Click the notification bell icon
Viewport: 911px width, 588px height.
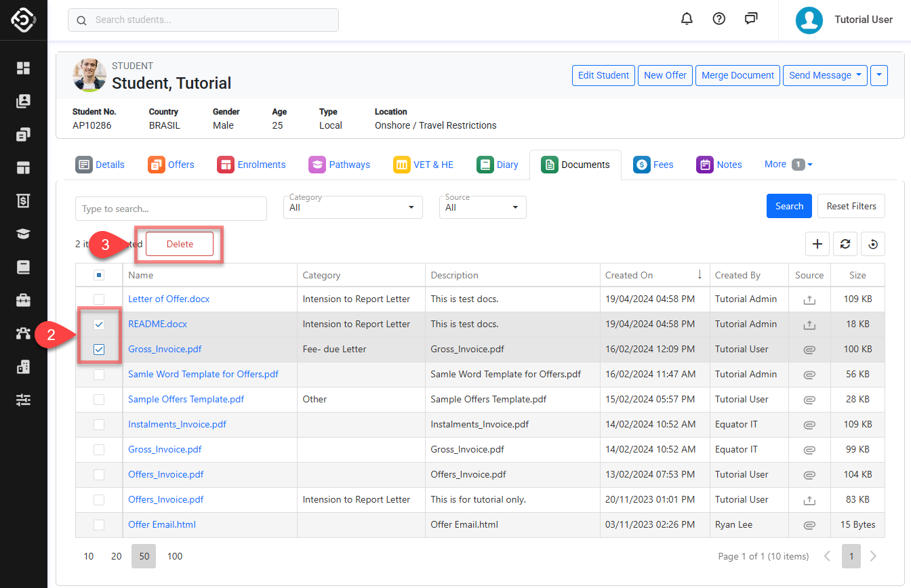[687, 19]
